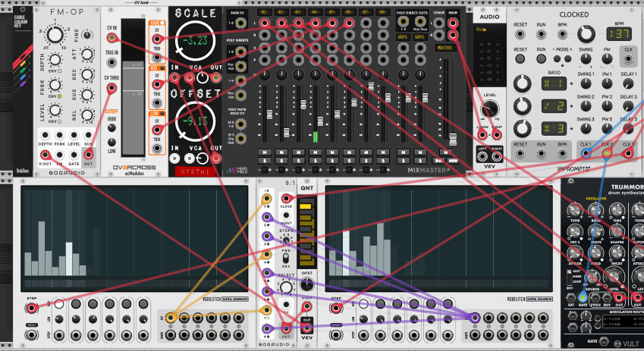This screenshot has width=644, height=351.
Task: Click the CV THRU jack on Overcross
Action: 112,88
